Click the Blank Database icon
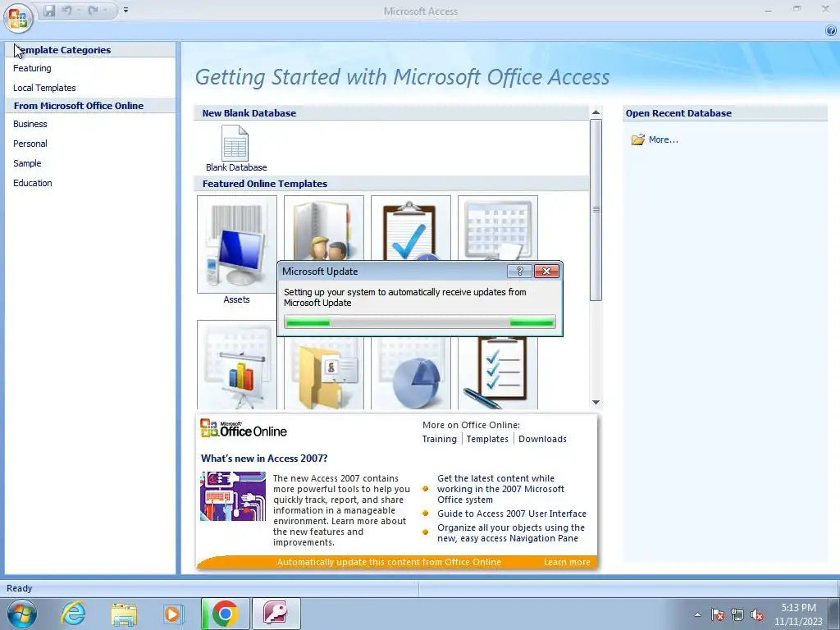Screen dimensions: 840x630 [x=235, y=144]
